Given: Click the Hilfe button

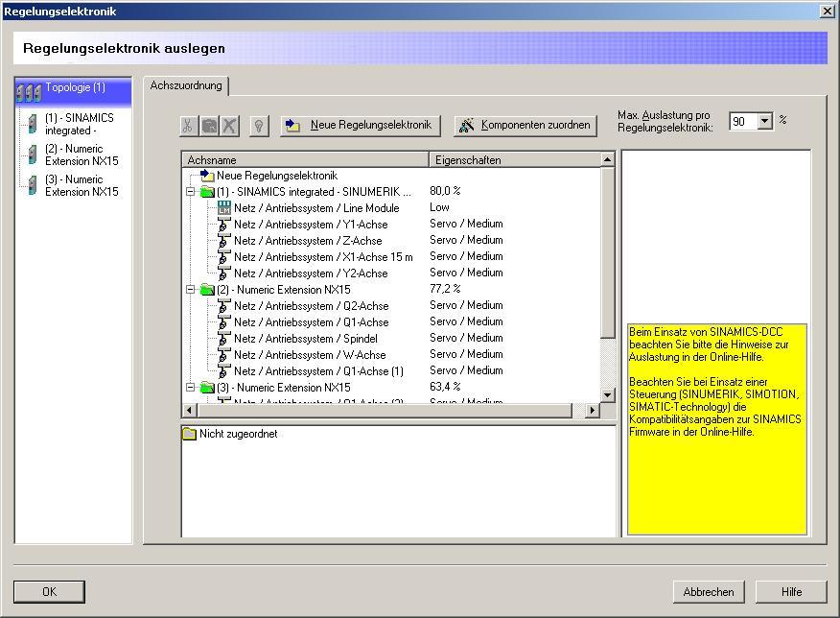Looking at the screenshot, I should click(791, 592).
